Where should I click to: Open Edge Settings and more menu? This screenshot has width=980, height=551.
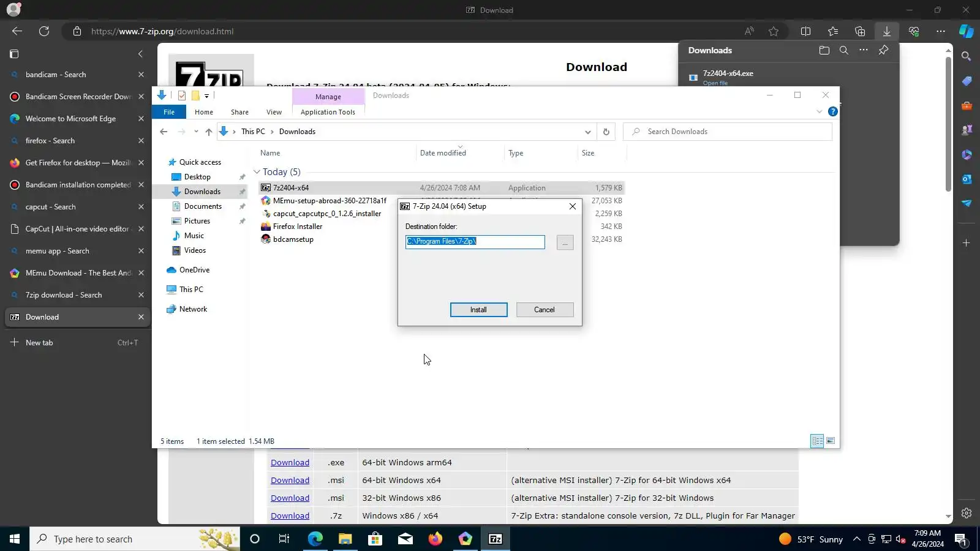[941, 31]
